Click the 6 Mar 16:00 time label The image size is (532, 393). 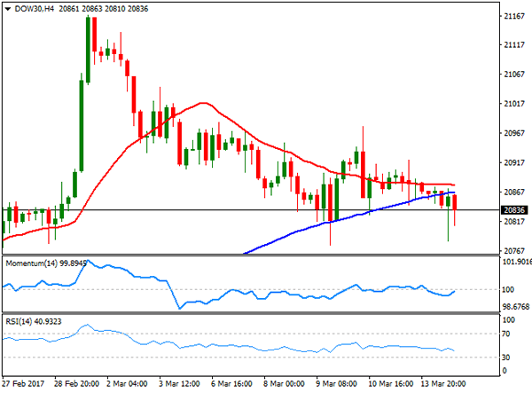pos(231,384)
